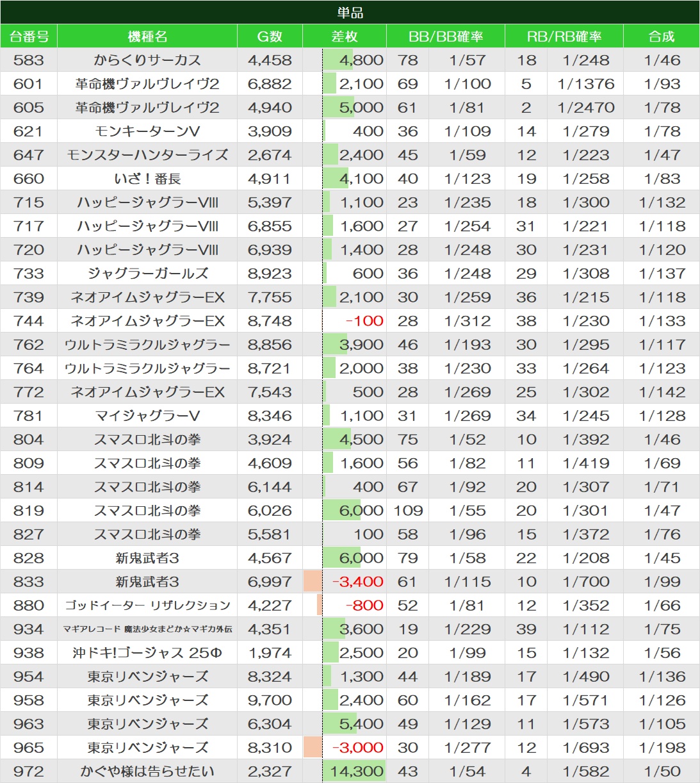
Task: Click RB probability 1/1376 in row 601
Action: click(585, 84)
